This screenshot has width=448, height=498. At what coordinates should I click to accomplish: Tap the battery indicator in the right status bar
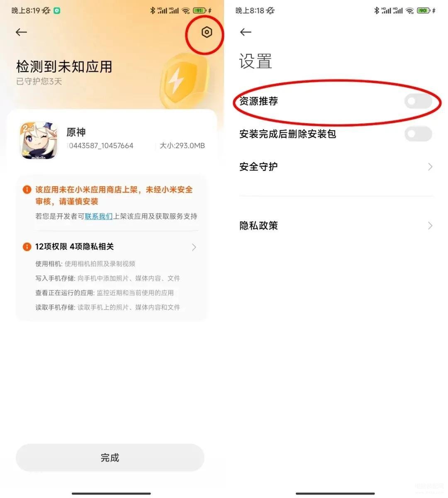click(423, 10)
